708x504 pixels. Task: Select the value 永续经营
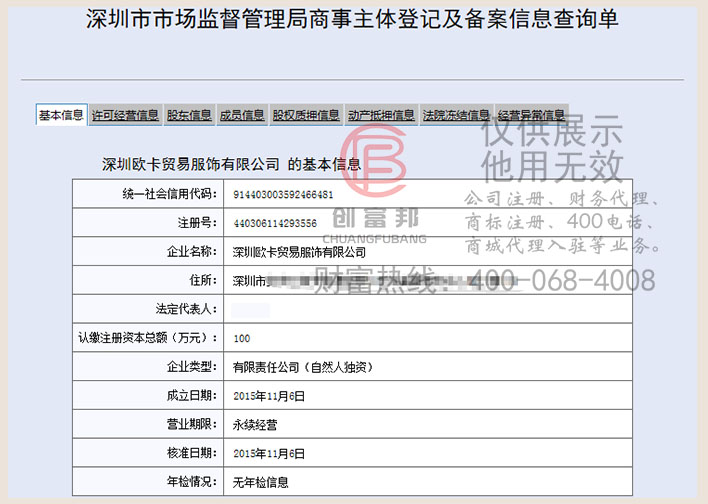(x=255, y=425)
